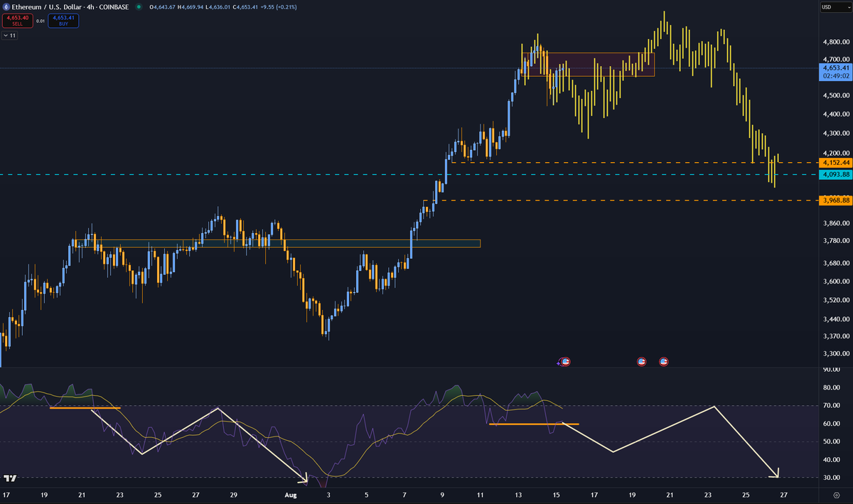Click the 4,500.00 price scale label
This screenshot has height=504, width=853.
coord(835,95)
